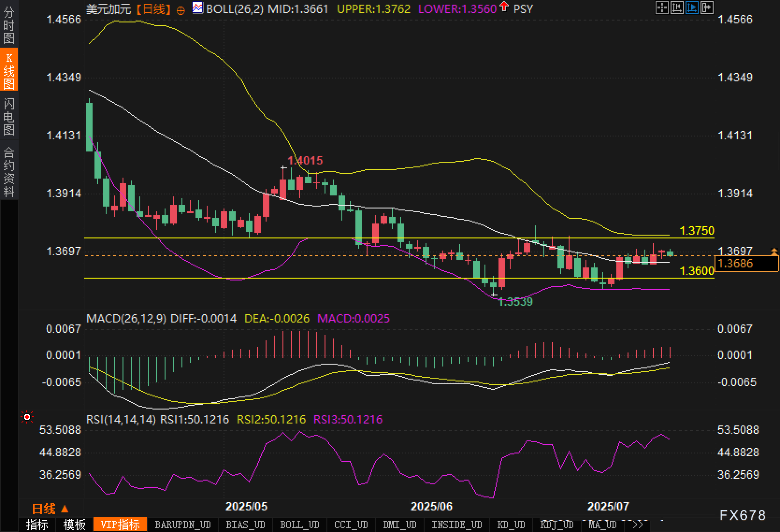
Task: Click the crosshair cursor icon at top right
Action: click(662, 7)
